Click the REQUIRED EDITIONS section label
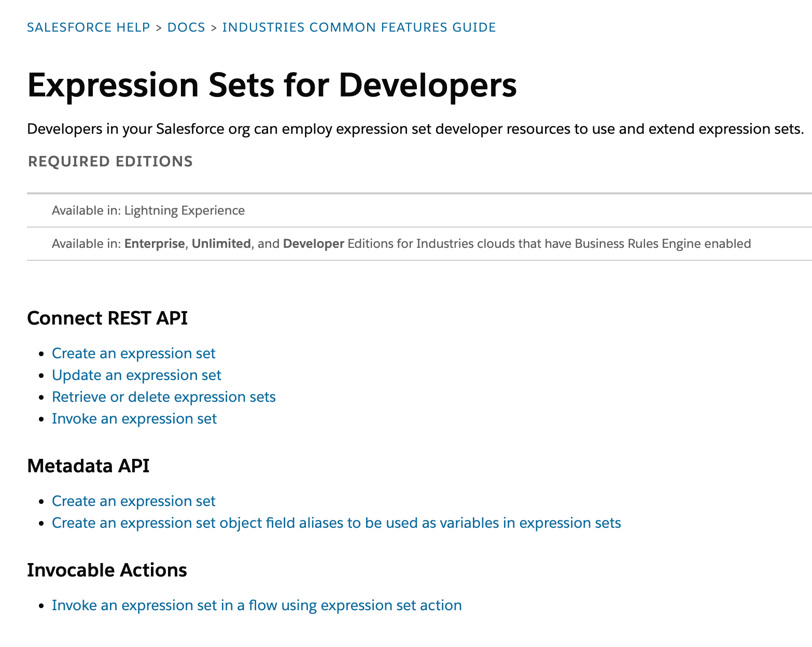This screenshot has height=647, width=812. tap(110, 161)
